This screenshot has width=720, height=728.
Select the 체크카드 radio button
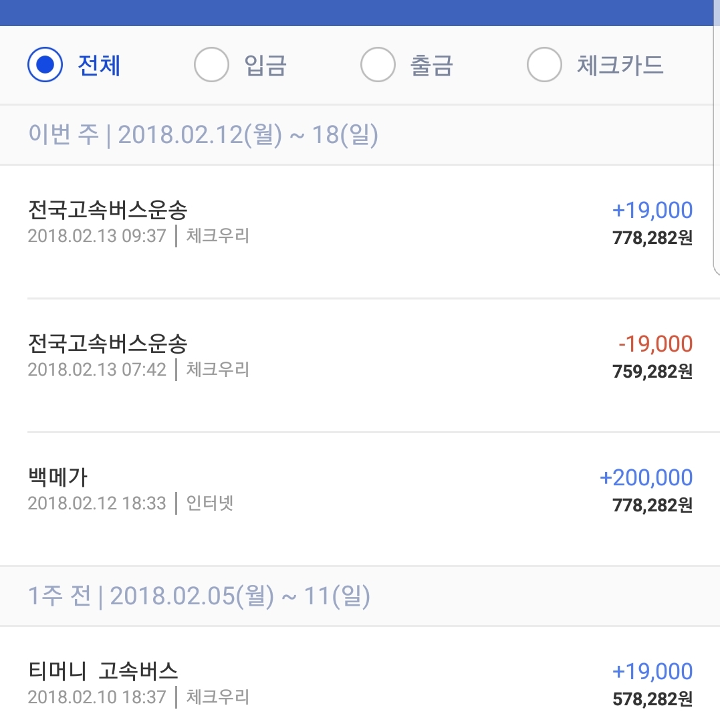point(544,66)
